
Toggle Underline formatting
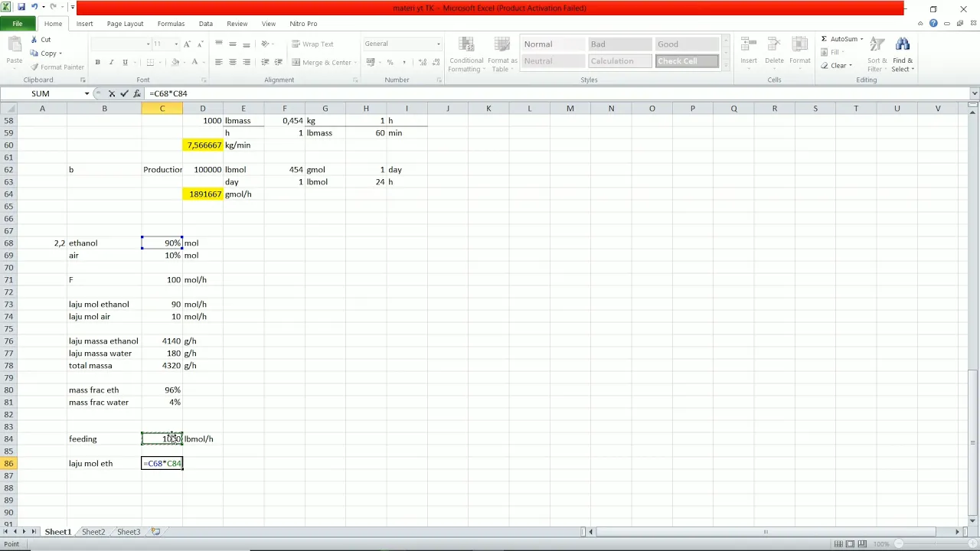pyautogui.click(x=124, y=62)
